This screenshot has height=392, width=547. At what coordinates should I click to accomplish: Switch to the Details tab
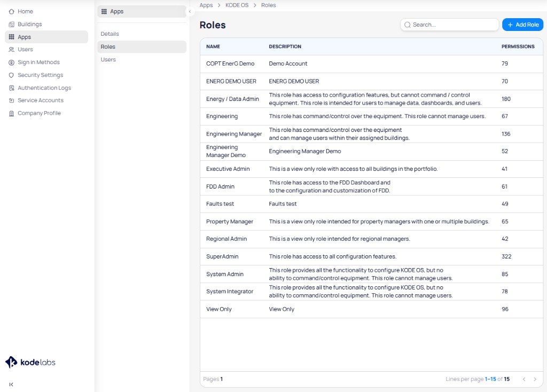(142, 34)
